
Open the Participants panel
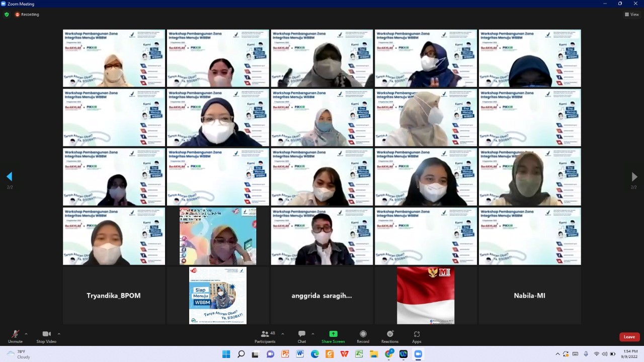pos(265,336)
